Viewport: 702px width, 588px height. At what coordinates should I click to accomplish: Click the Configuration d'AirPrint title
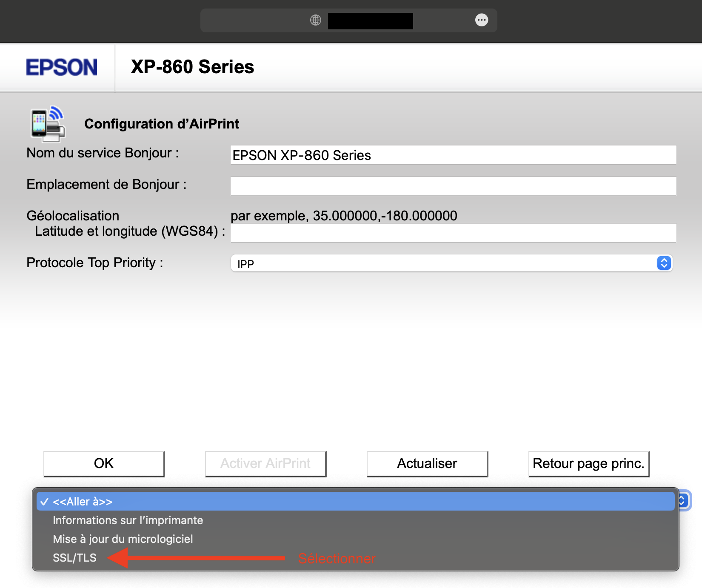point(162,124)
